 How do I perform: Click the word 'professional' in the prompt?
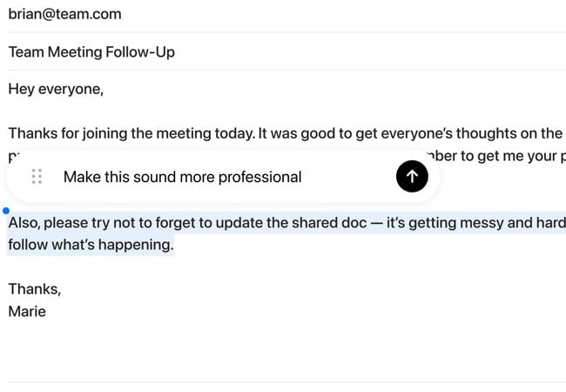click(259, 177)
